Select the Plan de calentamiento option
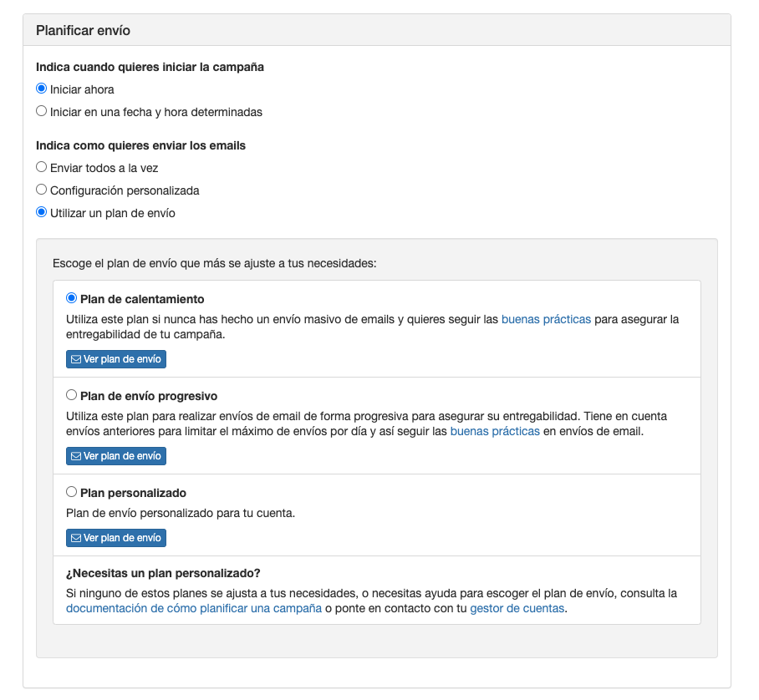This screenshot has height=700, width=759. click(x=71, y=297)
